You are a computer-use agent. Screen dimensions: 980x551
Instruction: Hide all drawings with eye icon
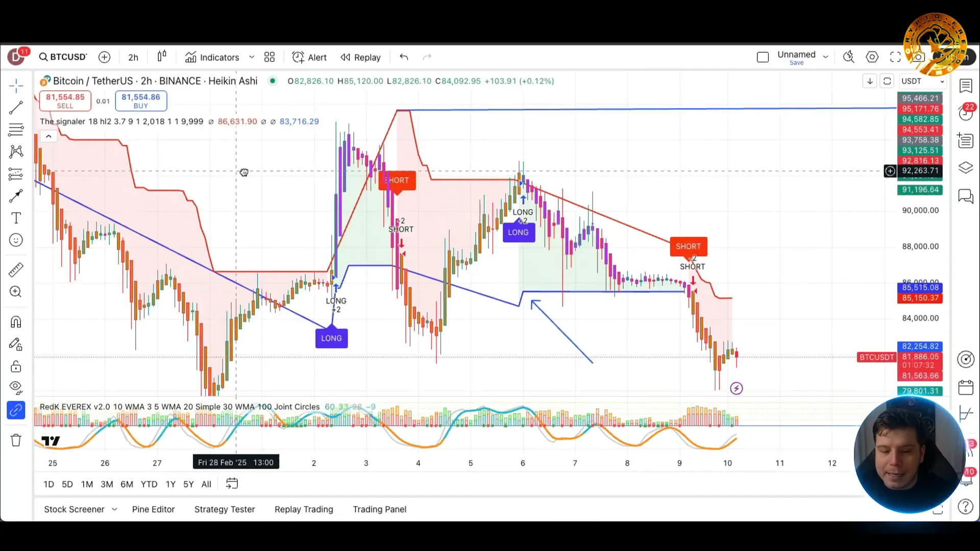pos(16,388)
